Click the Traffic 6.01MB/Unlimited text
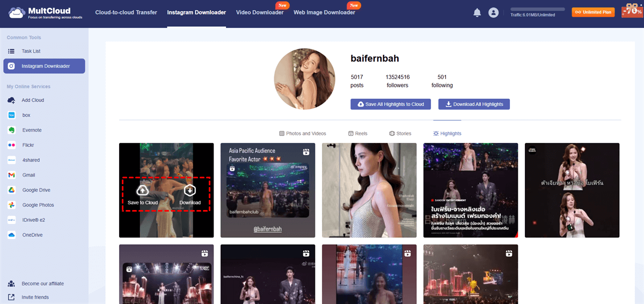The image size is (644, 304). tap(533, 15)
